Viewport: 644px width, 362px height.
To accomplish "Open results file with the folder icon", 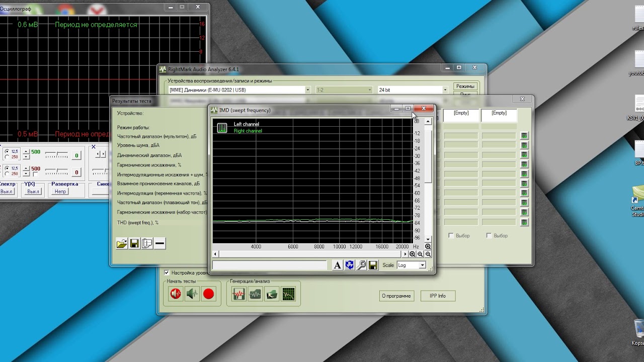I will coord(122,244).
